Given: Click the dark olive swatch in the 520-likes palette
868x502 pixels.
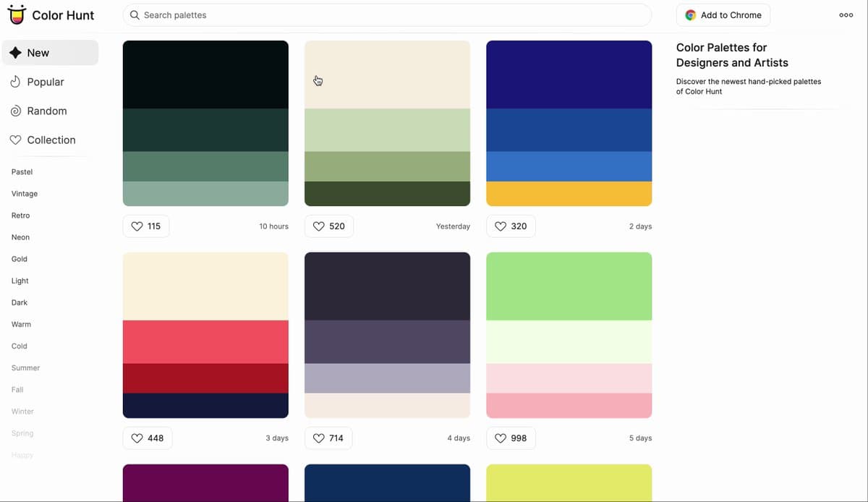Looking at the screenshot, I should 387,194.
